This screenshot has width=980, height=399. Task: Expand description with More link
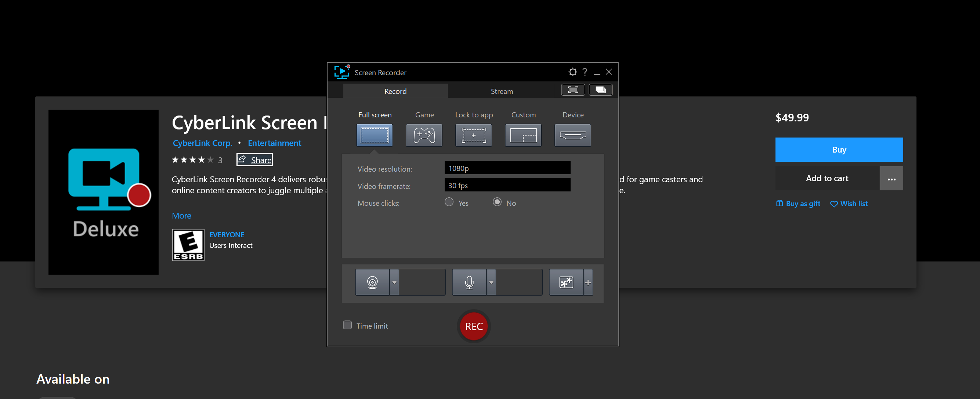(181, 216)
